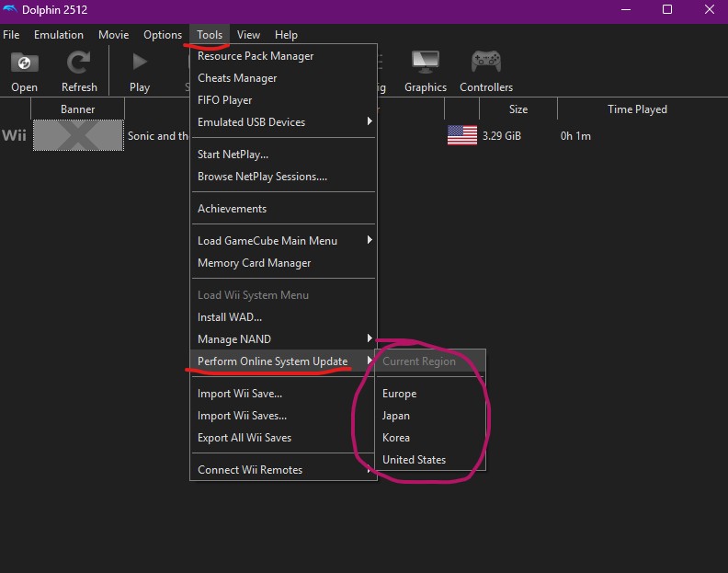
Task: Click Start NetPlay menu entry
Action: 233,155
